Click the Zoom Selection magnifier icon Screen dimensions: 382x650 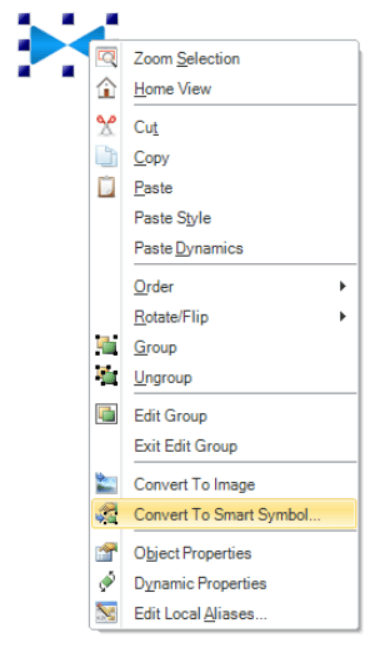pyautogui.click(x=106, y=58)
